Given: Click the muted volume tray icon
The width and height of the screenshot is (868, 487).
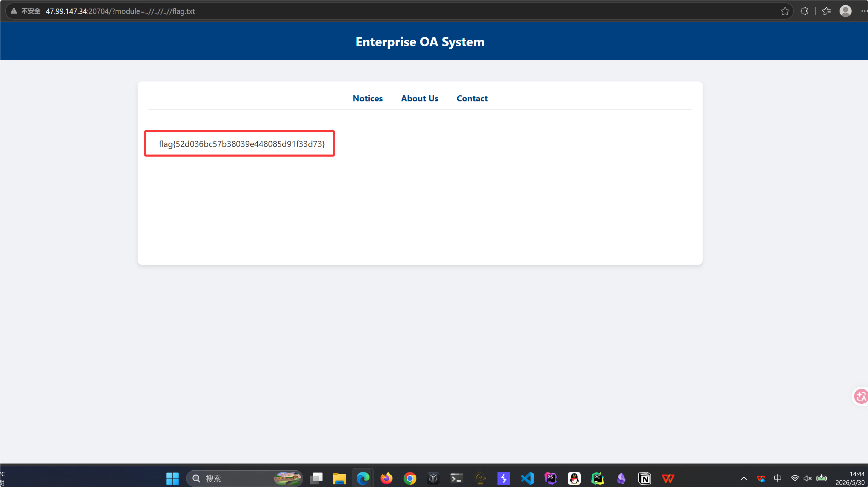Looking at the screenshot, I should [808, 478].
